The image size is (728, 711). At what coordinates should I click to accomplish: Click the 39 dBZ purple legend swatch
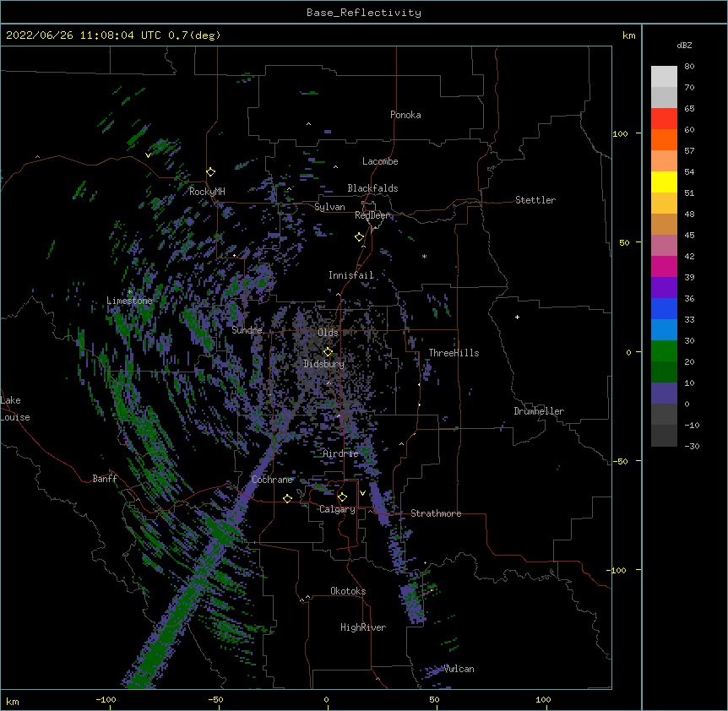[x=664, y=288]
